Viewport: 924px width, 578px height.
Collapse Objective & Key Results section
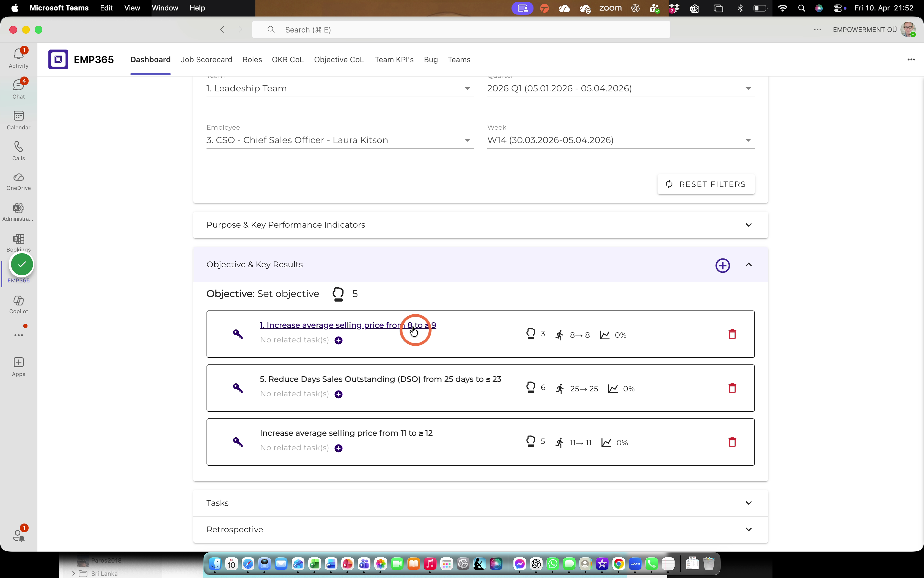(x=748, y=265)
